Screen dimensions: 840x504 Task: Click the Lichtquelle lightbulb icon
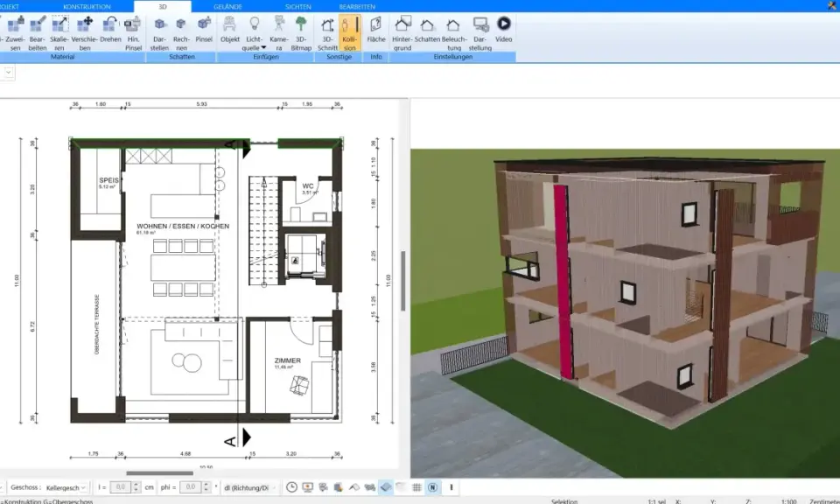coord(255,24)
